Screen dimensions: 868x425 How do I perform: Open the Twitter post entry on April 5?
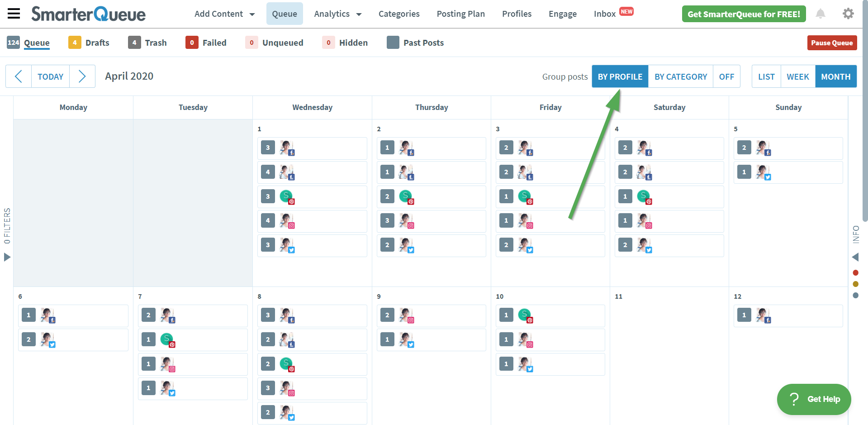coord(788,172)
